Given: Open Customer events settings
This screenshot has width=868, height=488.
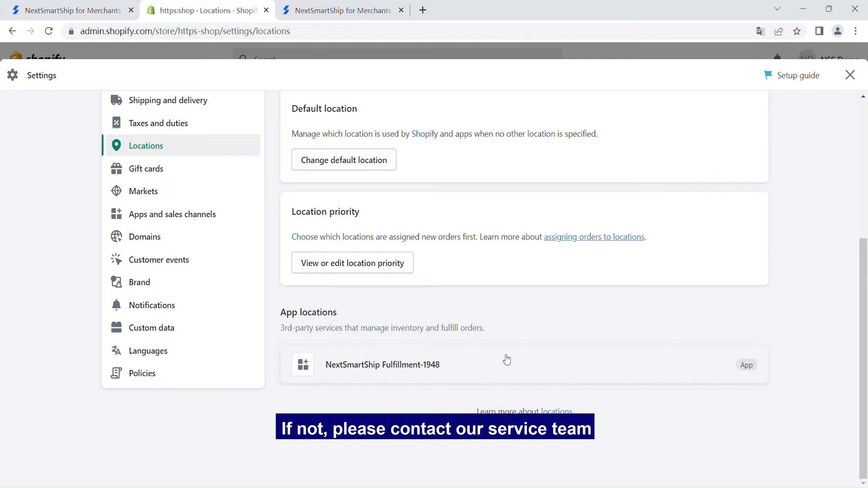Looking at the screenshot, I should click(x=158, y=260).
